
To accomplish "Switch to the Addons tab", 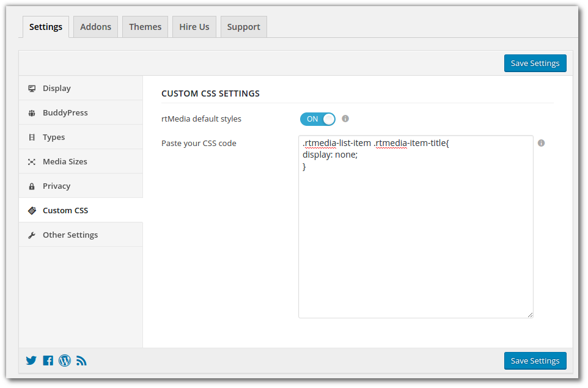I will [x=95, y=26].
